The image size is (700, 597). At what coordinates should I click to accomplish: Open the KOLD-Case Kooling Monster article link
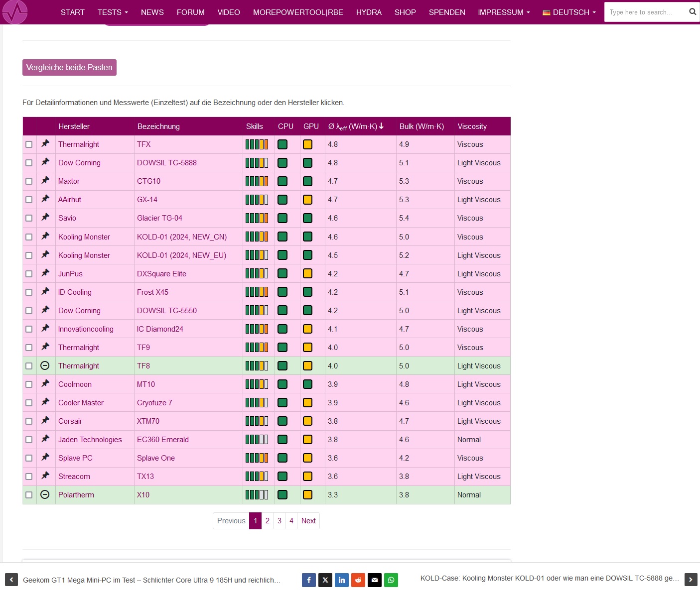click(x=550, y=578)
